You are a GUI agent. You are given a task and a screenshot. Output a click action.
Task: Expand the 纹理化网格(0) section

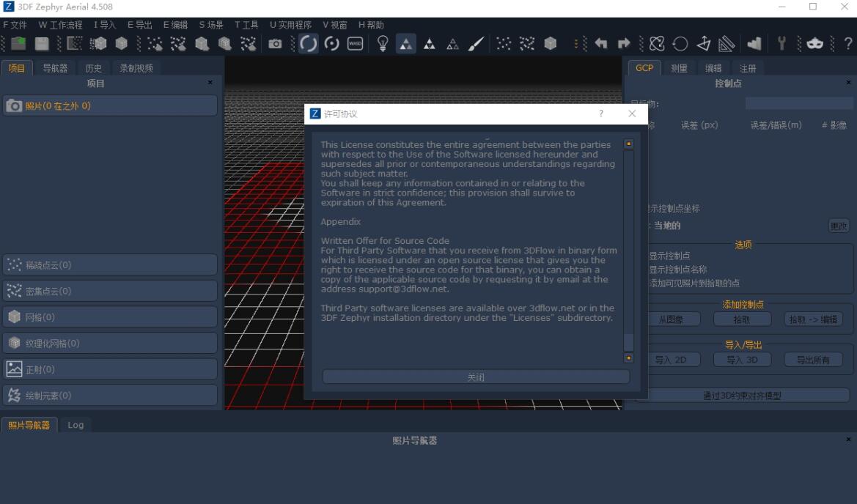click(111, 344)
